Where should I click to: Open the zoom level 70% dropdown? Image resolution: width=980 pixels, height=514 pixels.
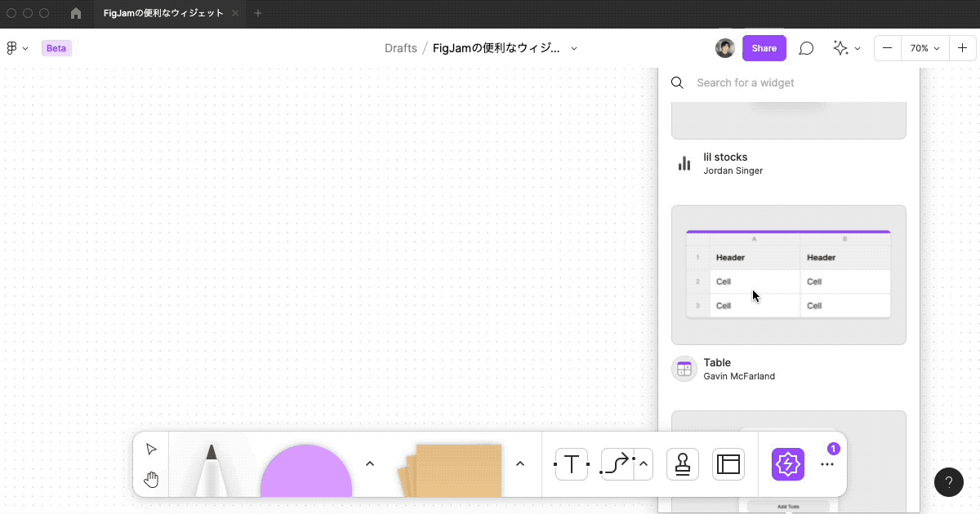(924, 48)
